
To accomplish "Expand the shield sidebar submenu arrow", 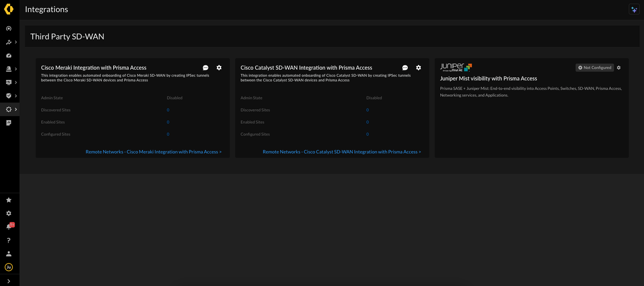I will click(16, 96).
